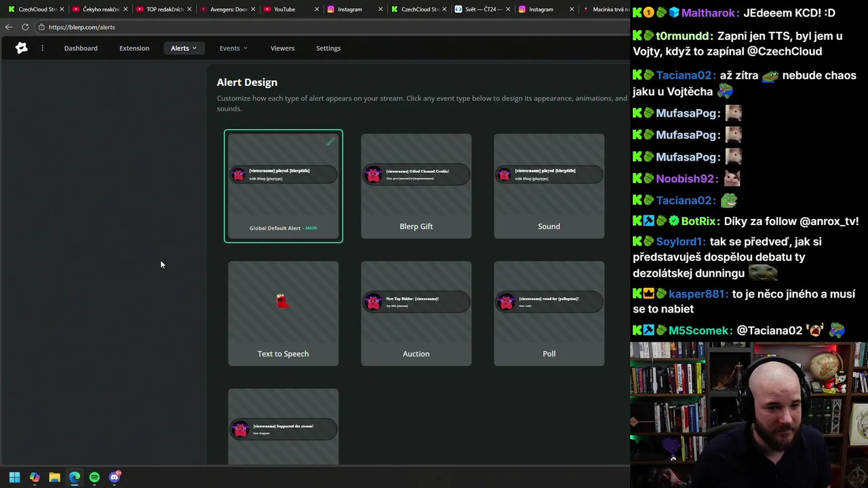Click the Auction card's mascot avatar
Image resolution: width=868 pixels, height=488 pixels.
click(373, 302)
